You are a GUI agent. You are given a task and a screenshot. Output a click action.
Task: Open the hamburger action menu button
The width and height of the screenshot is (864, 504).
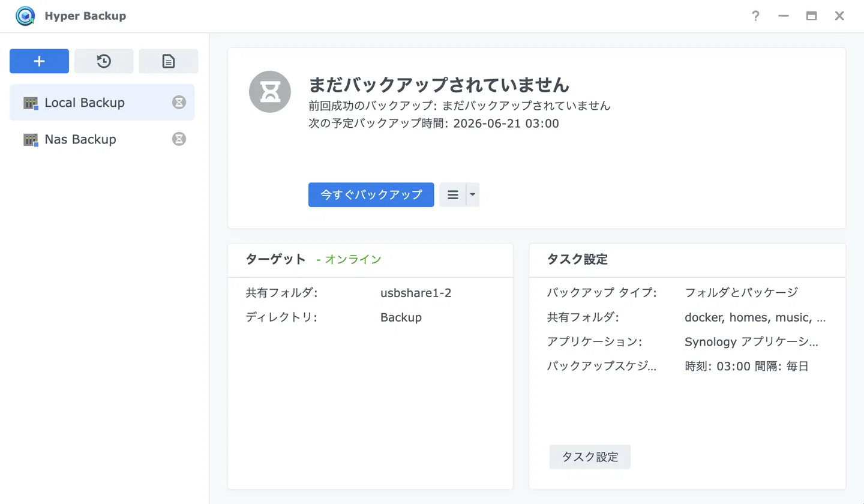[x=453, y=195]
